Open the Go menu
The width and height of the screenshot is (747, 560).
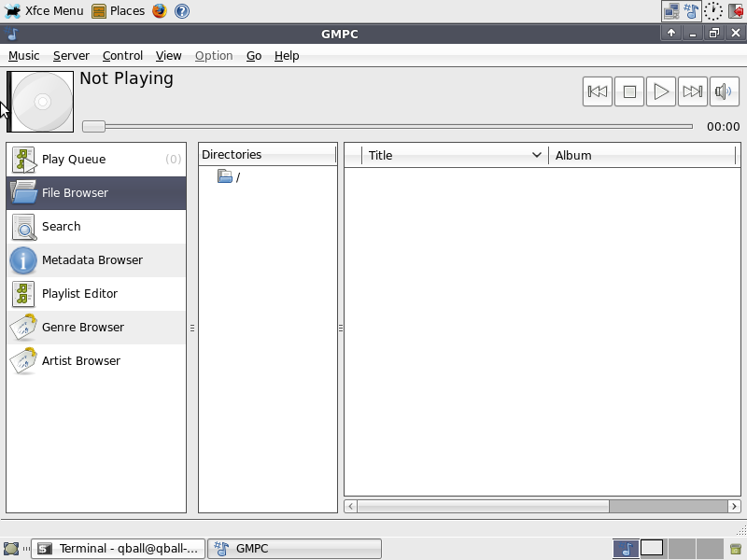click(254, 56)
